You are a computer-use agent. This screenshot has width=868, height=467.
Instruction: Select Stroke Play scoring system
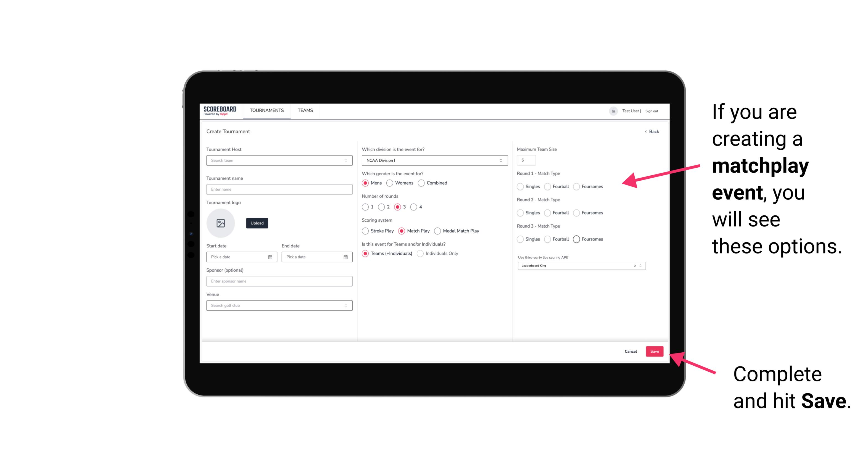(365, 231)
